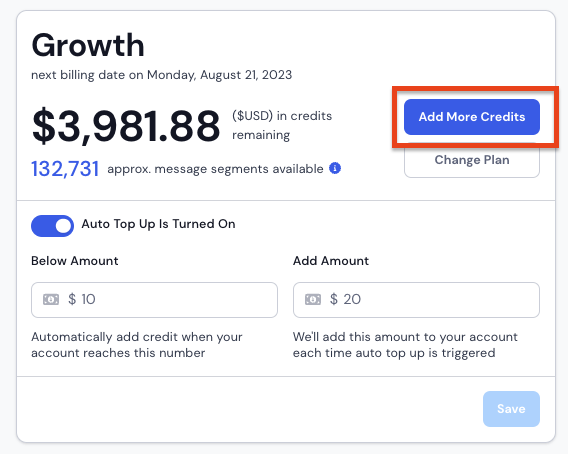
Task: Click the Auto Top Up Is Turned On label
Action: [158, 224]
